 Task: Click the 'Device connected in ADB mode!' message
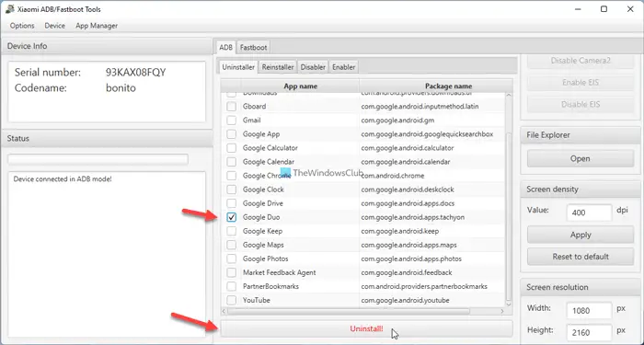tap(63, 179)
